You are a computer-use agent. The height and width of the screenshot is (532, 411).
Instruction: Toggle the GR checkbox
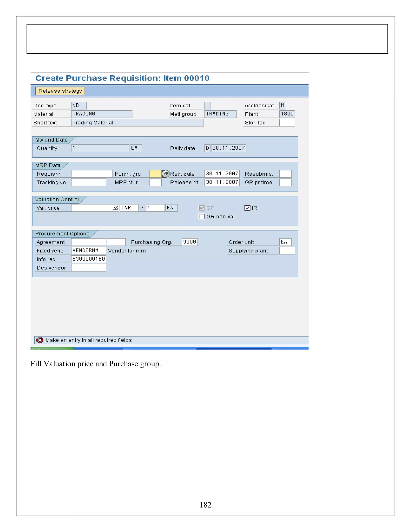coord(202,208)
